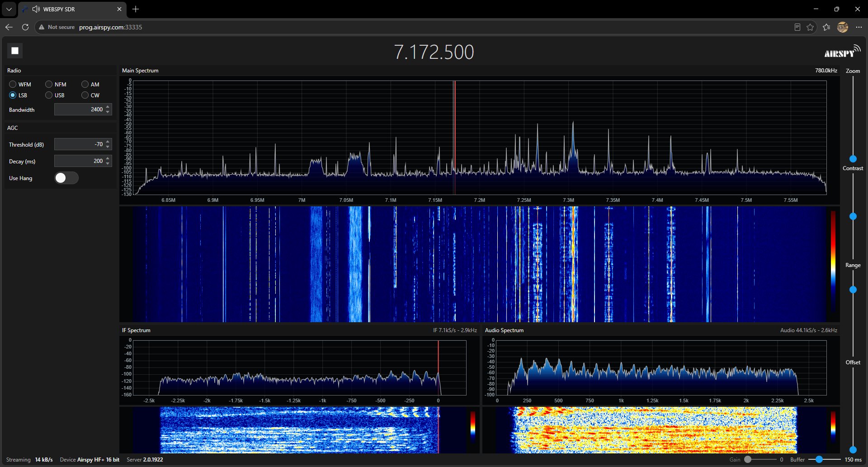Close the WEBSPY SDR tab
Image resolution: width=868 pixels, height=467 pixels.
[119, 9]
